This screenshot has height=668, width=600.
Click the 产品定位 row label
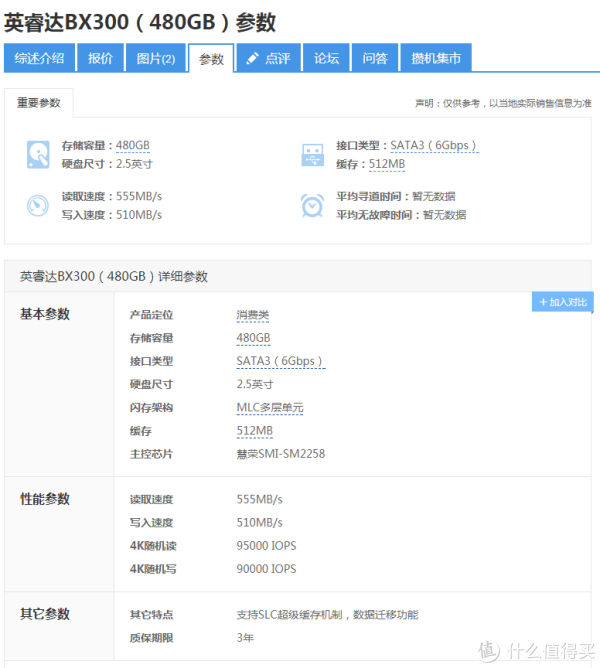pyautogui.click(x=151, y=315)
